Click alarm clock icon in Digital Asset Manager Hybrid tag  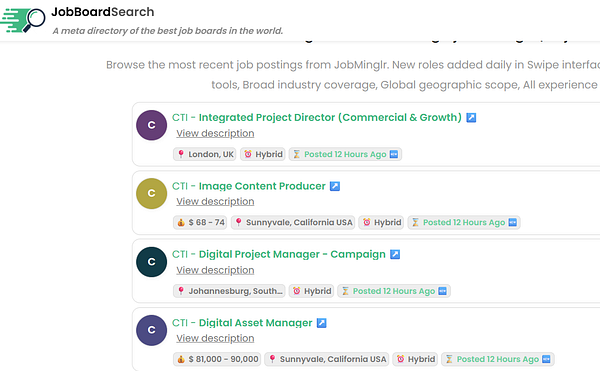pyautogui.click(x=400, y=359)
